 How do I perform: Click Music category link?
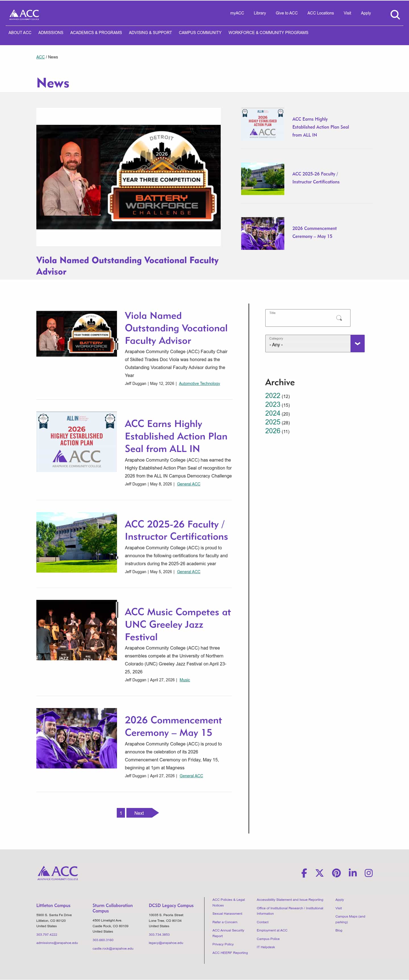tap(185, 680)
